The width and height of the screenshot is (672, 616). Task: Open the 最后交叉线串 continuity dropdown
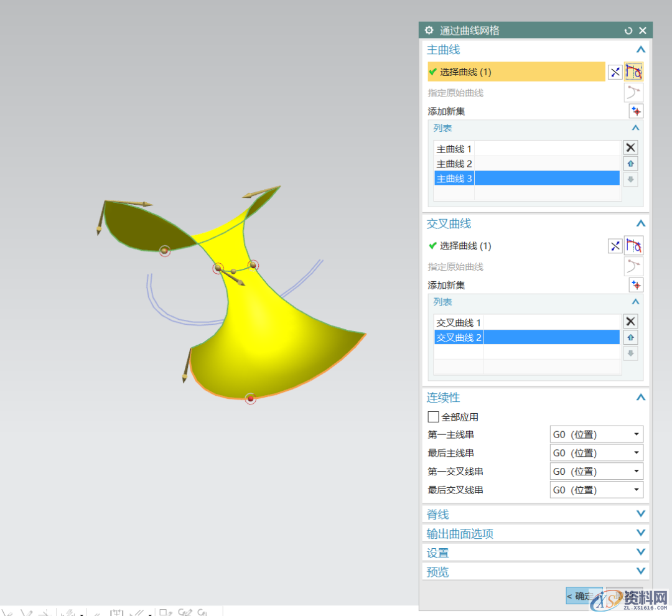click(596, 490)
